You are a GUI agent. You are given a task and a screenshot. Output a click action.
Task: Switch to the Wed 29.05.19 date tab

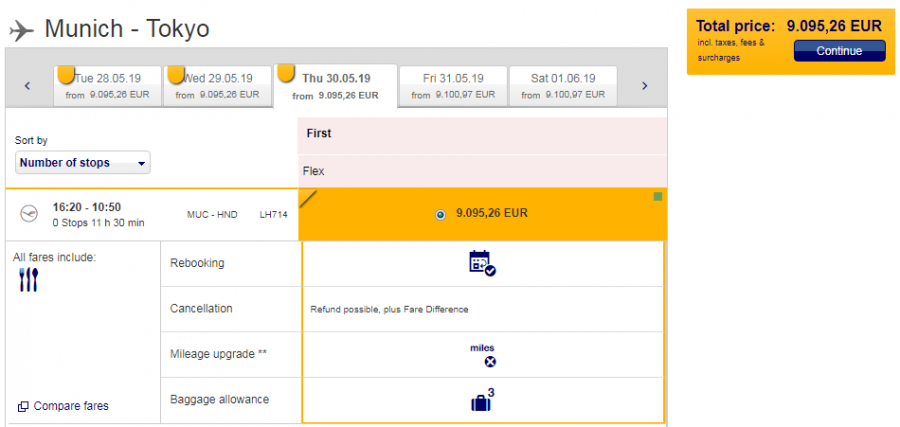pos(217,86)
